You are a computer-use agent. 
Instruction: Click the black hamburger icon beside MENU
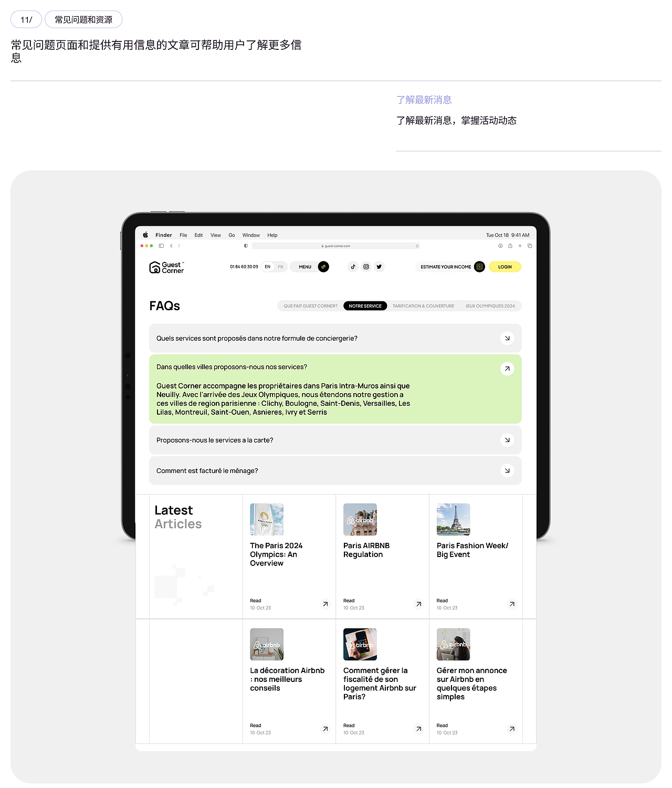pyautogui.click(x=323, y=267)
